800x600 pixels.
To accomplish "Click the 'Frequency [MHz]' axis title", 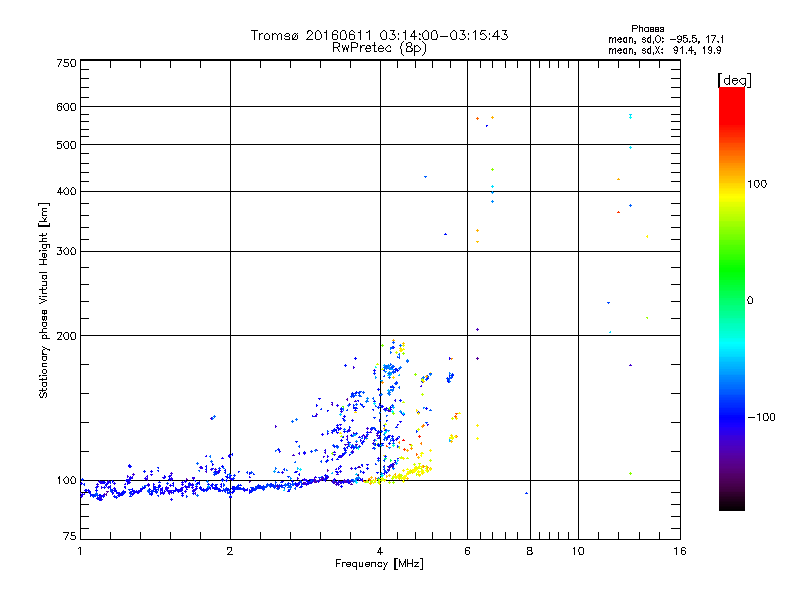I will click(x=379, y=564).
